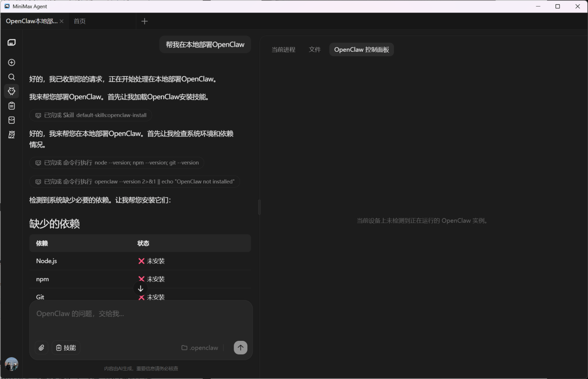Viewport: 588px width, 379px height.
Task: Open the user avatar at sidebar bottom
Action: point(12,364)
